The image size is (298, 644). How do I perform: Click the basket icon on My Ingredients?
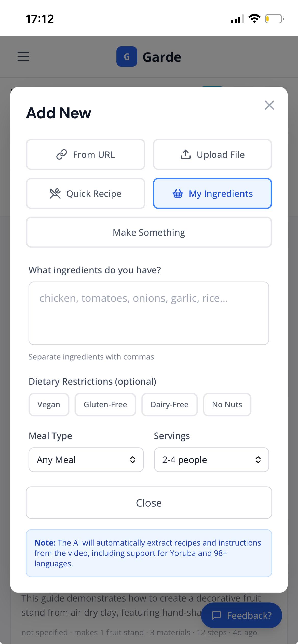point(178,194)
